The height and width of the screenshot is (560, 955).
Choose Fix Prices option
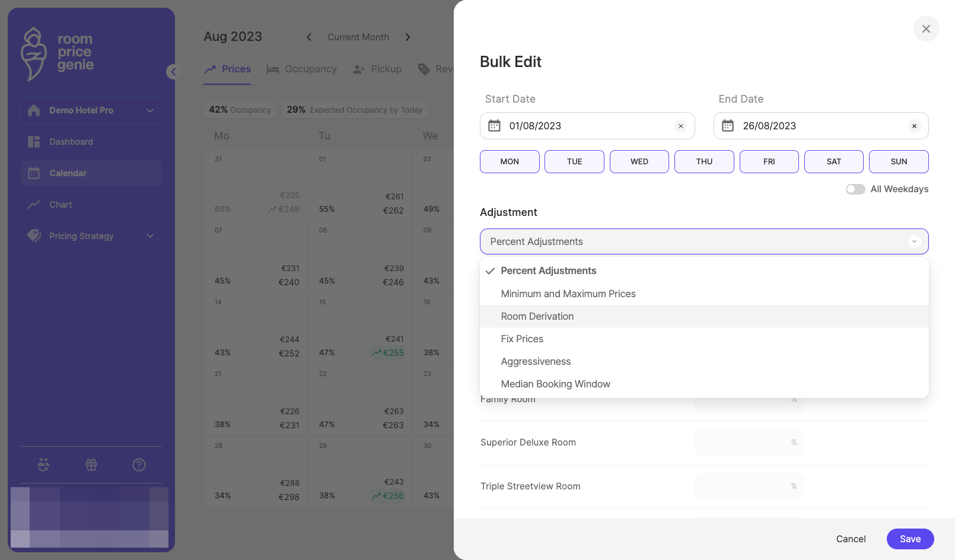coord(704,339)
